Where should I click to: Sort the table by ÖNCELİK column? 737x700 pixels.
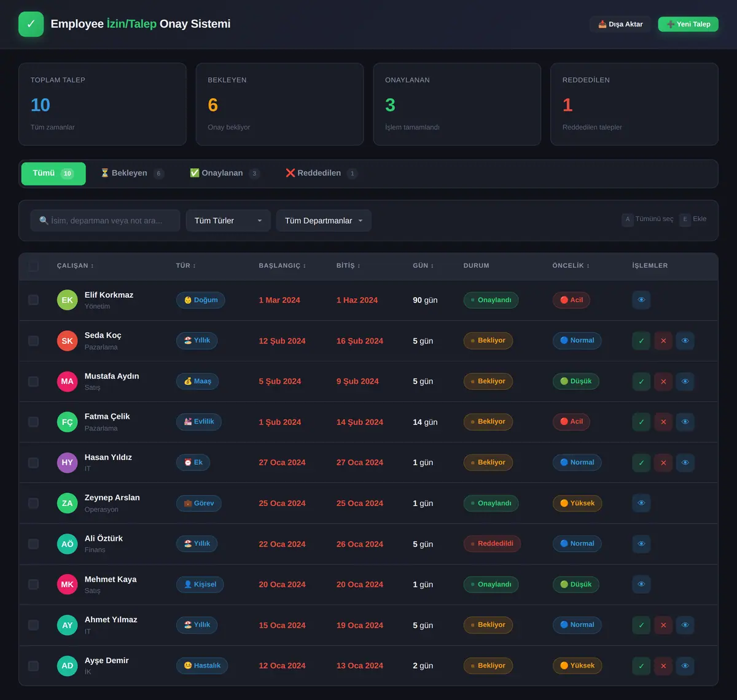[x=571, y=266]
